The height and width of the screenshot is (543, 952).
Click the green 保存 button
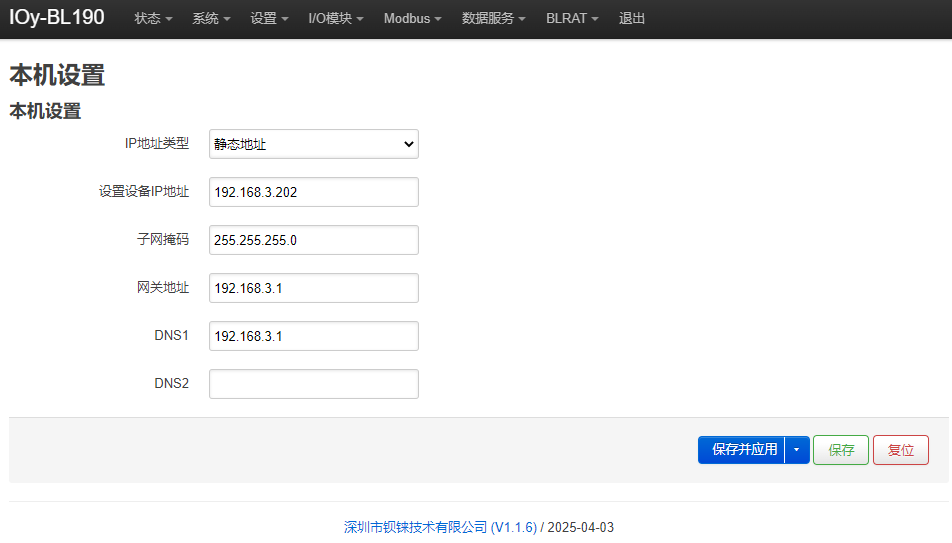pos(841,449)
